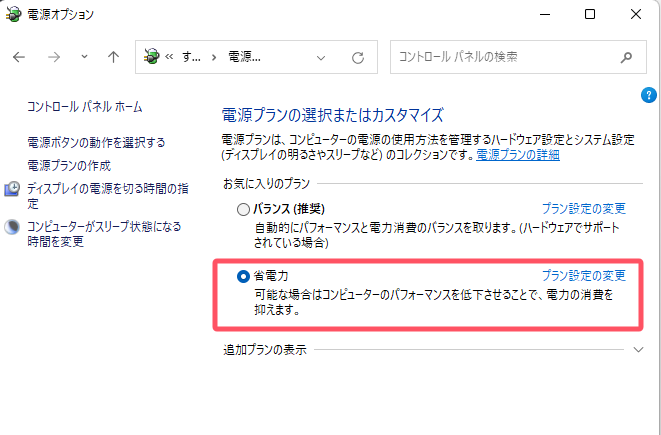
Task: Minimize the 電源オプション window
Action: 545,14
